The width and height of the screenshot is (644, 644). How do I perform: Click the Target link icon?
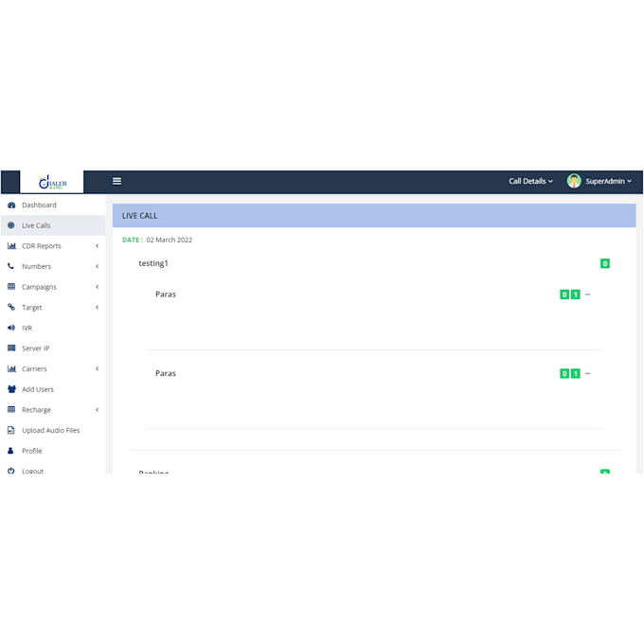tap(11, 307)
